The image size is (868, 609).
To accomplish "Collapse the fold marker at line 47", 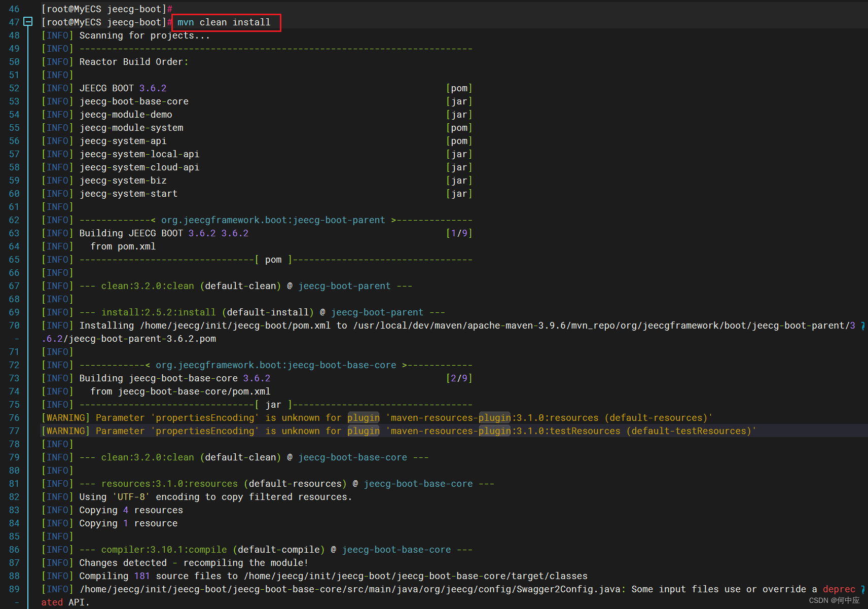I will (28, 22).
